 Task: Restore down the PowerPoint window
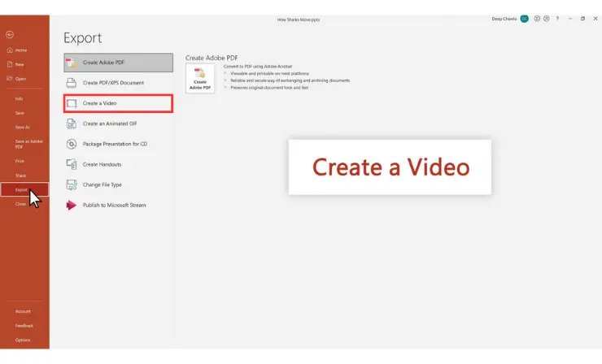(582, 19)
